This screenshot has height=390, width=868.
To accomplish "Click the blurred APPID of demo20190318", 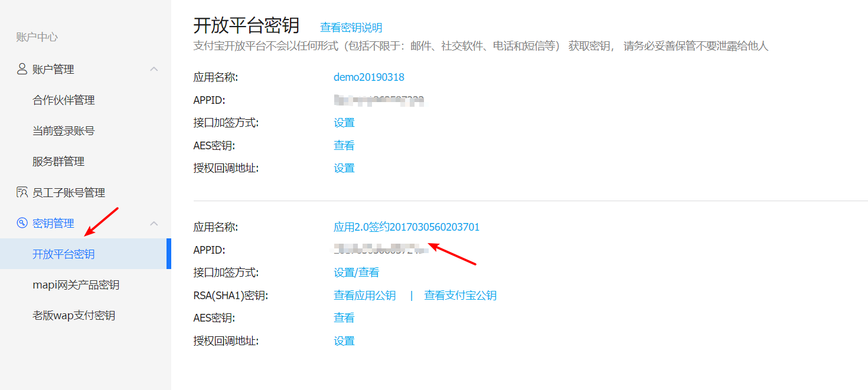I will coord(379,100).
